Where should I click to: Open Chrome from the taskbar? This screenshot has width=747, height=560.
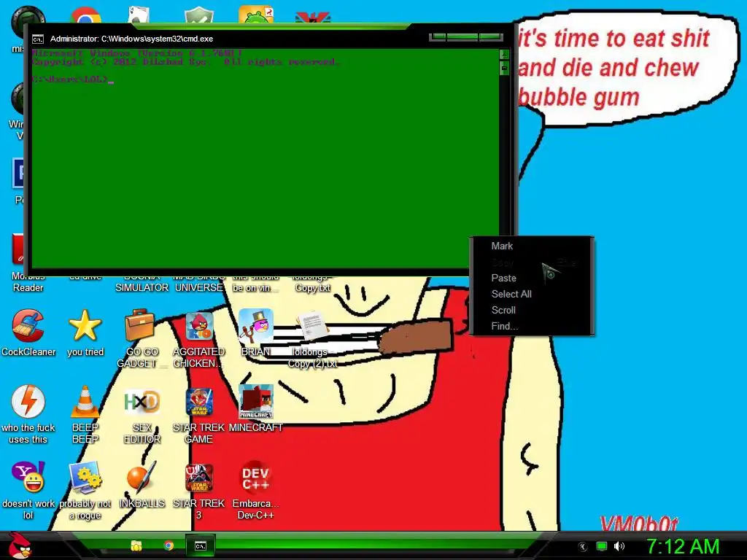coord(169,545)
